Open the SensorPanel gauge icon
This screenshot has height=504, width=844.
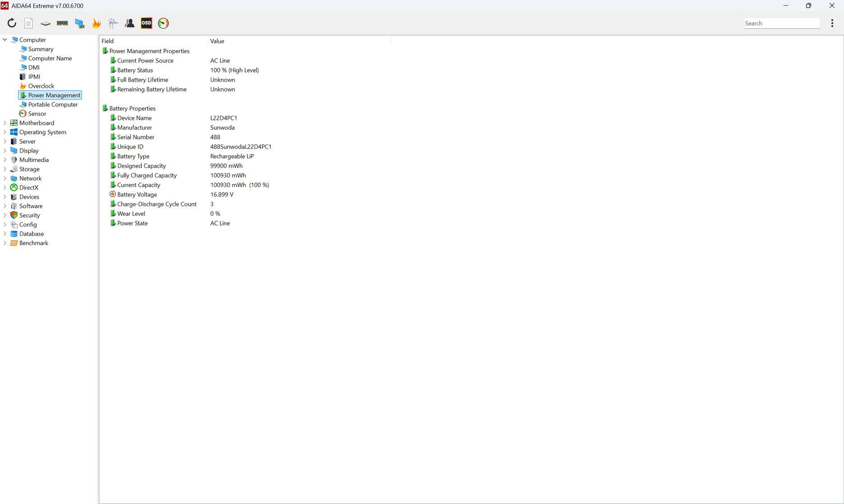pos(163,23)
